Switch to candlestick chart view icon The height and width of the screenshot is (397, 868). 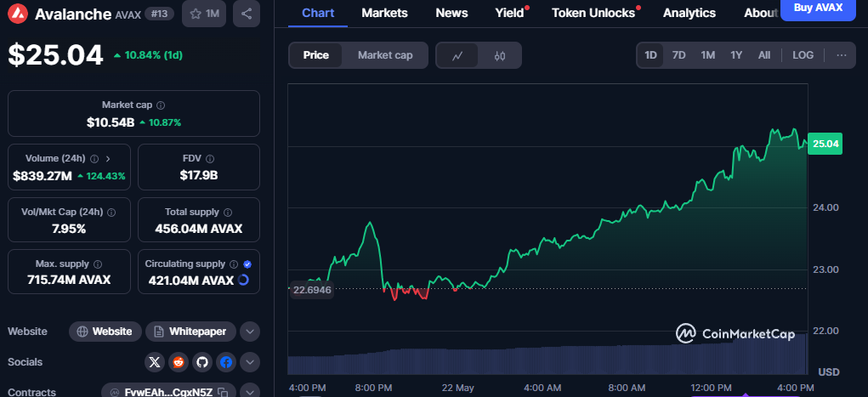tap(500, 55)
